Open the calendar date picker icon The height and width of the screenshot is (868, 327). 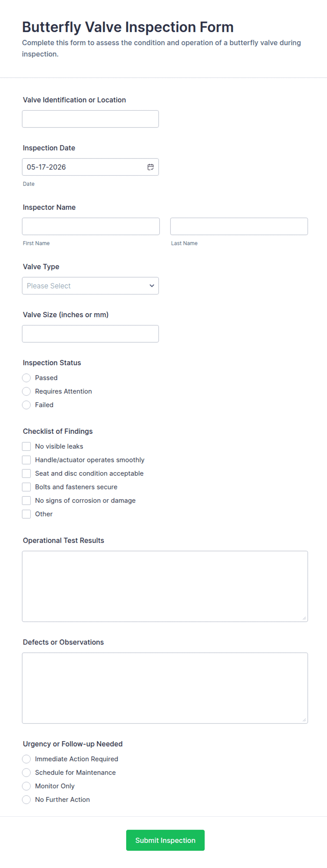point(150,167)
